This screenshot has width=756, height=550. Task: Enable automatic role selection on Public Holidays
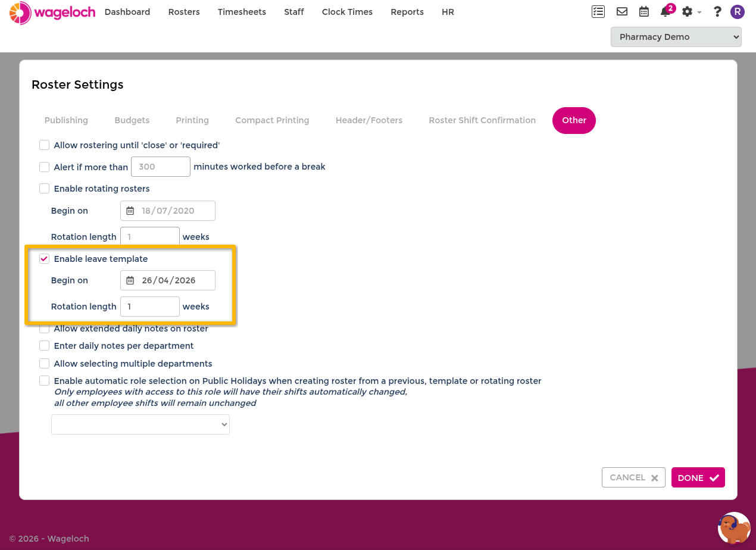coord(44,381)
